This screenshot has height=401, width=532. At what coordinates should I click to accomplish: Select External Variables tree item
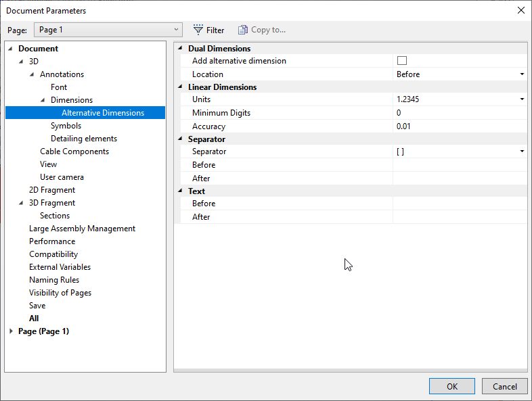(x=60, y=267)
